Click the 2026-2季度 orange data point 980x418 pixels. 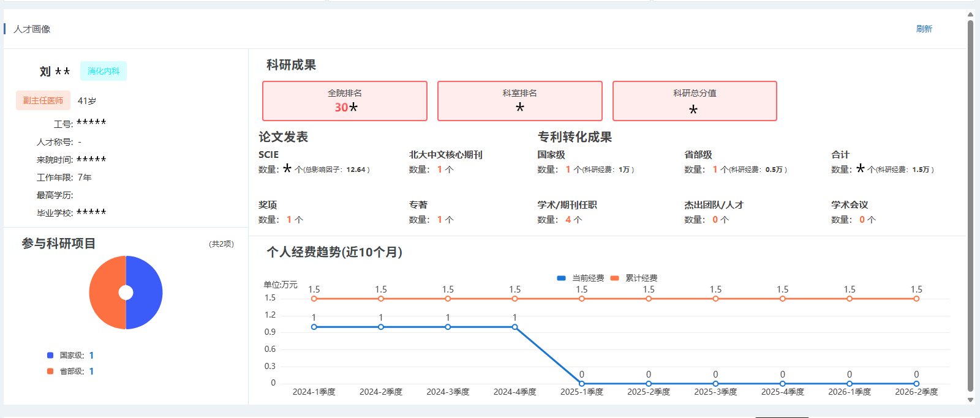[x=916, y=299]
